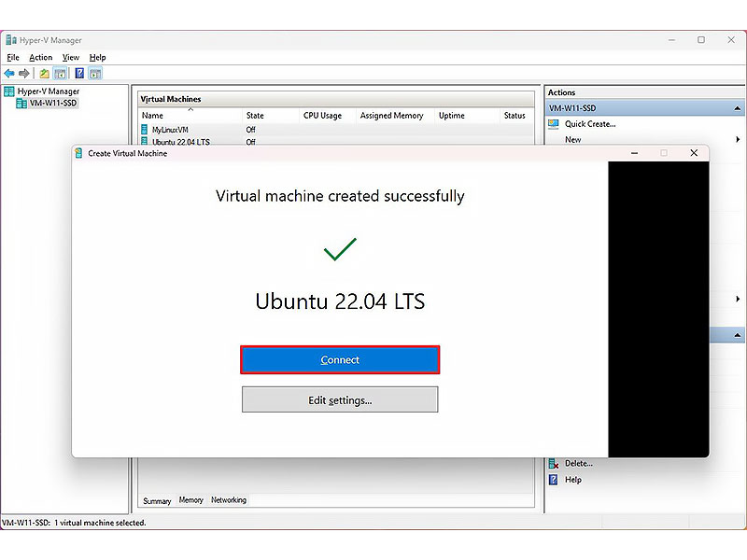Select MyLinuxVM row in the list
This screenshot has height=560, width=747.
point(336,130)
